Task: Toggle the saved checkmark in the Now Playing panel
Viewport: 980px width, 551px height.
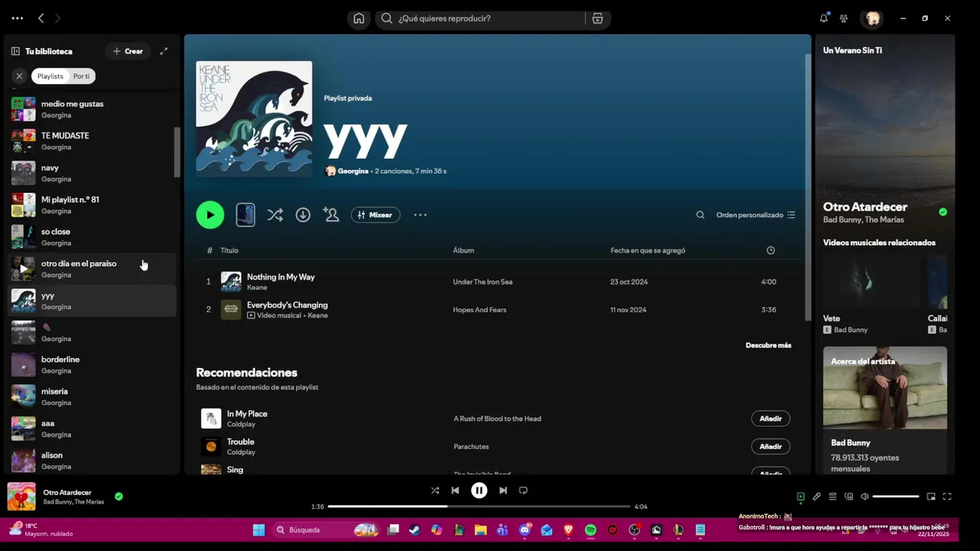Action: pyautogui.click(x=942, y=212)
